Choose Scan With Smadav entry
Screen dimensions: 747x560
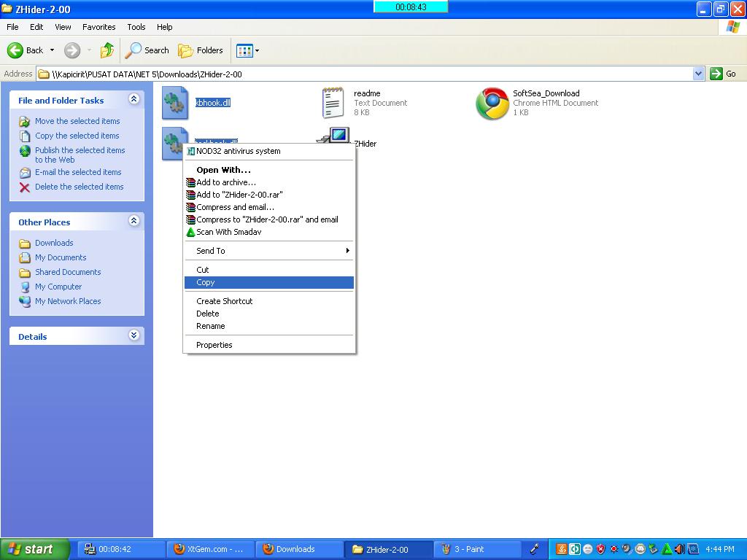[x=269, y=232]
